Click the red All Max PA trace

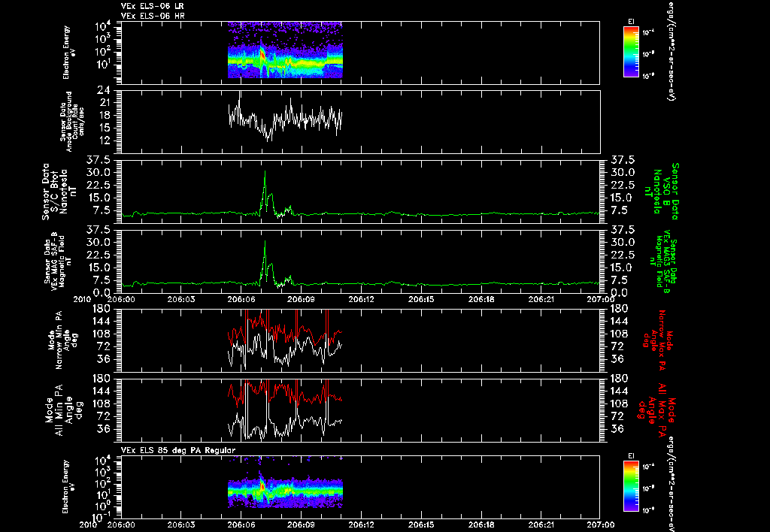tap(285, 393)
